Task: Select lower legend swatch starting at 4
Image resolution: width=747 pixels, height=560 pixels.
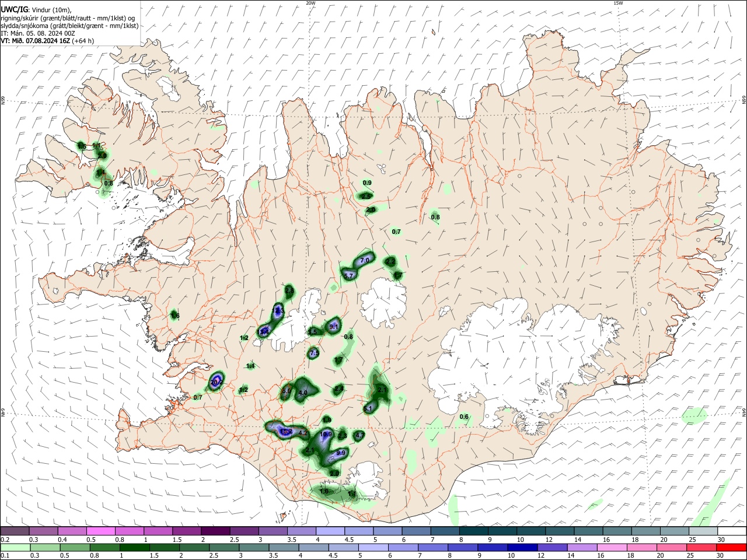Action: 313,547
